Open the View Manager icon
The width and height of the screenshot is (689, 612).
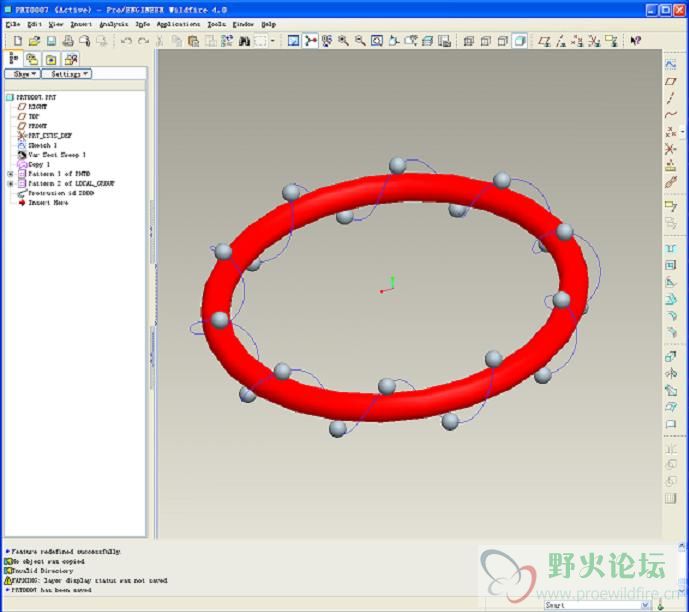(x=444, y=41)
